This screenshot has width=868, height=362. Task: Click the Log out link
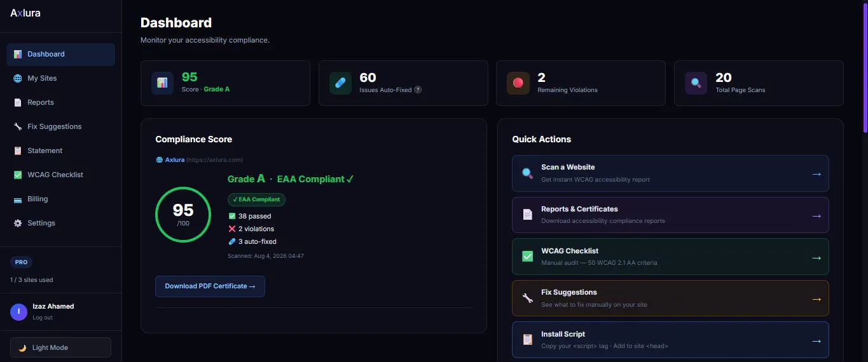pyautogui.click(x=43, y=318)
